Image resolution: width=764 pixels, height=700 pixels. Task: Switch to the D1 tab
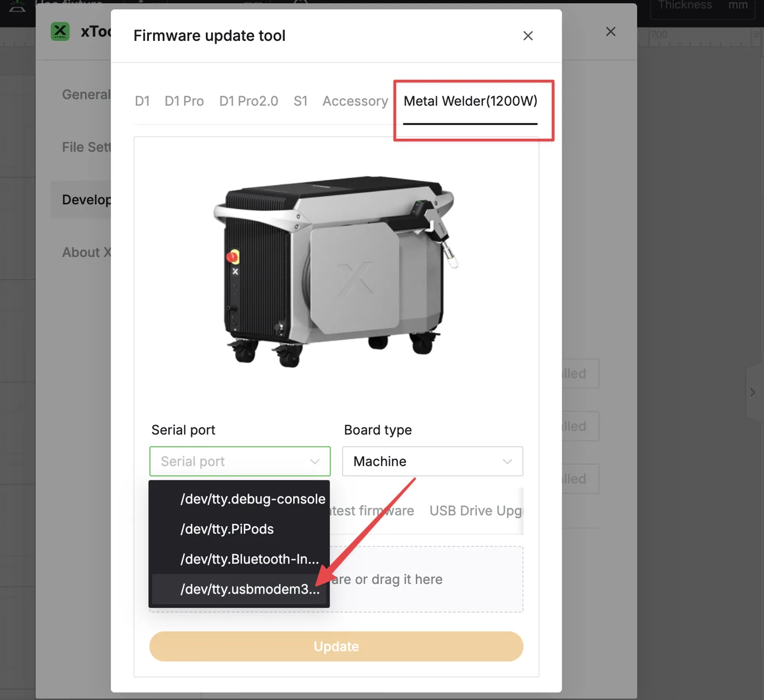click(142, 101)
